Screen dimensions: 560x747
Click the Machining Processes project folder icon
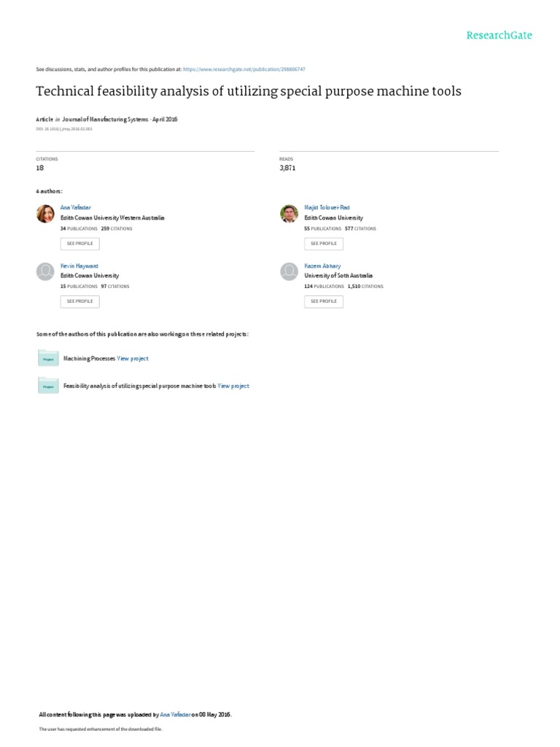pos(48,357)
